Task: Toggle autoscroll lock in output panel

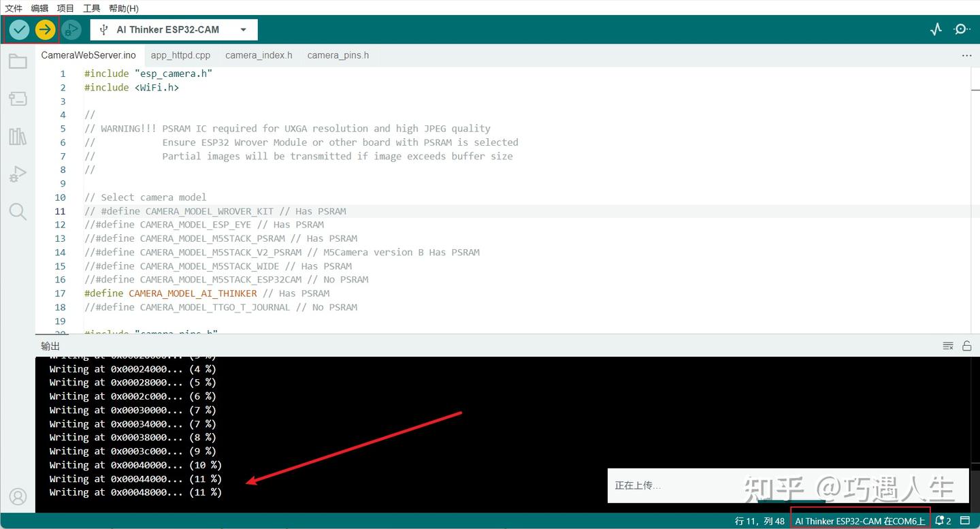Action: click(967, 345)
